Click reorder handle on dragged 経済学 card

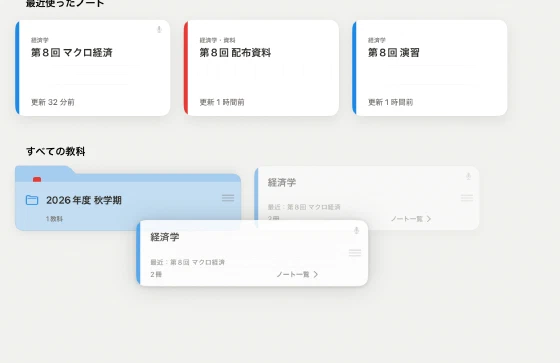click(x=355, y=253)
